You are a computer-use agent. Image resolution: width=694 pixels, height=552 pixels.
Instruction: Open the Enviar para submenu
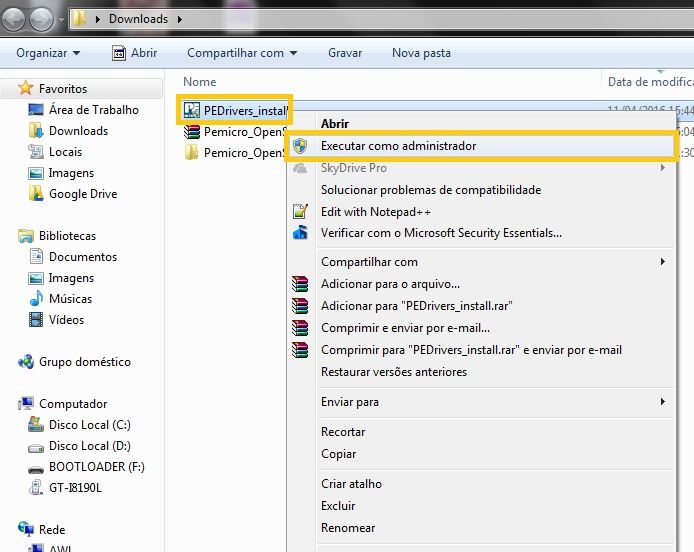[x=481, y=402]
